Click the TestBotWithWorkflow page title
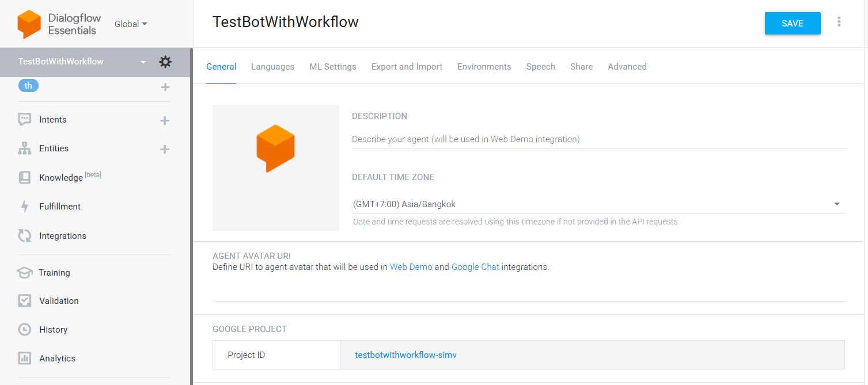The width and height of the screenshot is (868, 385). pyautogui.click(x=286, y=22)
